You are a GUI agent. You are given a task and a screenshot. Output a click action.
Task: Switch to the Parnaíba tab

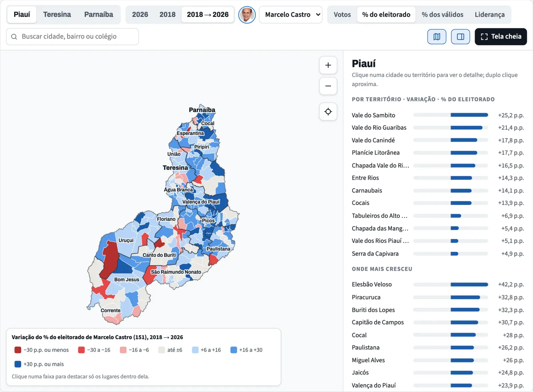[x=99, y=15]
